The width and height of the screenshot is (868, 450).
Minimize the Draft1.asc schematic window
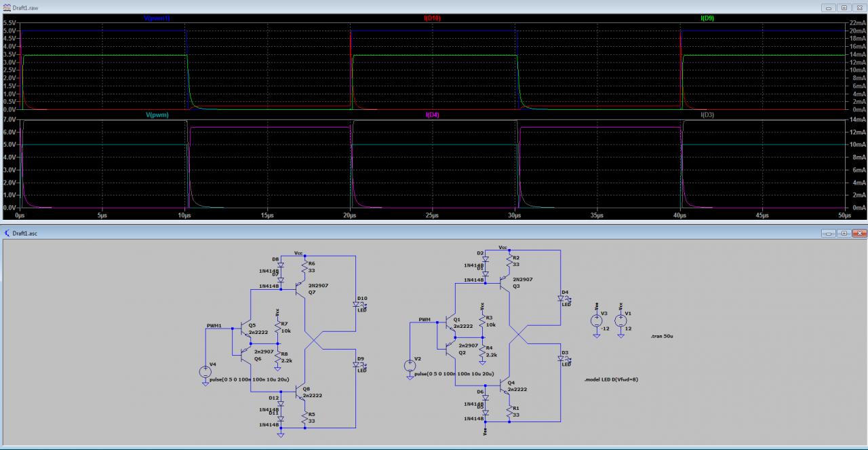[829, 233]
